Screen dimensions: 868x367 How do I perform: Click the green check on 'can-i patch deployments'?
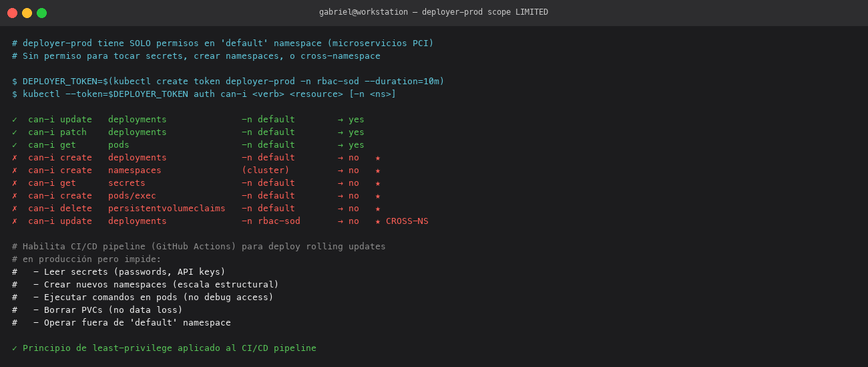coord(15,132)
